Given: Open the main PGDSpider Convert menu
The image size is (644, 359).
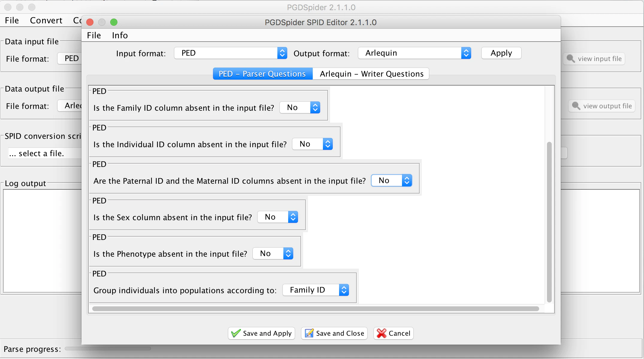Looking at the screenshot, I should [x=46, y=20].
